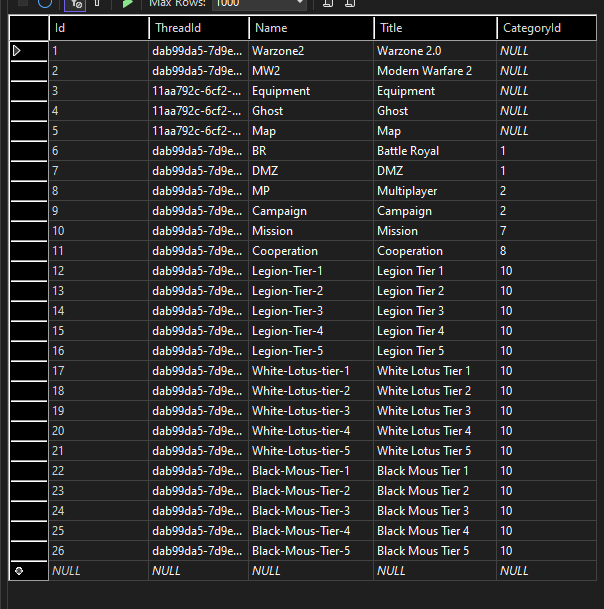This screenshot has width=604, height=609.
Task: Click the Id column header
Action: 99,28
